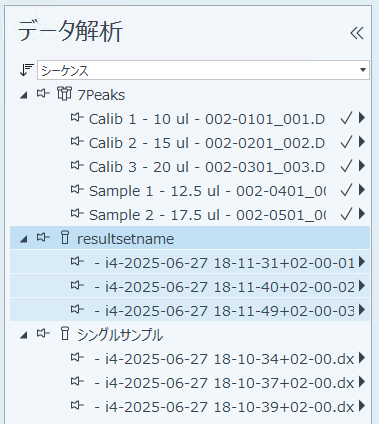Expand arrow on Sample 2 - 17.5 ul row

coord(362,214)
